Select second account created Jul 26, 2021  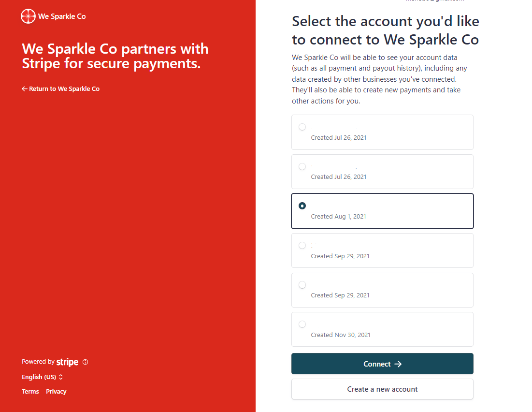pyautogui.click(x=382, y=172)
